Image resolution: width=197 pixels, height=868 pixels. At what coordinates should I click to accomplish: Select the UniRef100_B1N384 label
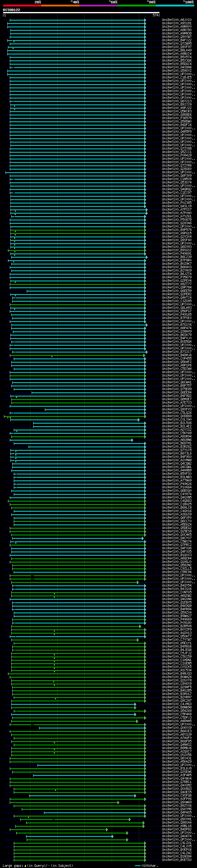pos(177,857)
